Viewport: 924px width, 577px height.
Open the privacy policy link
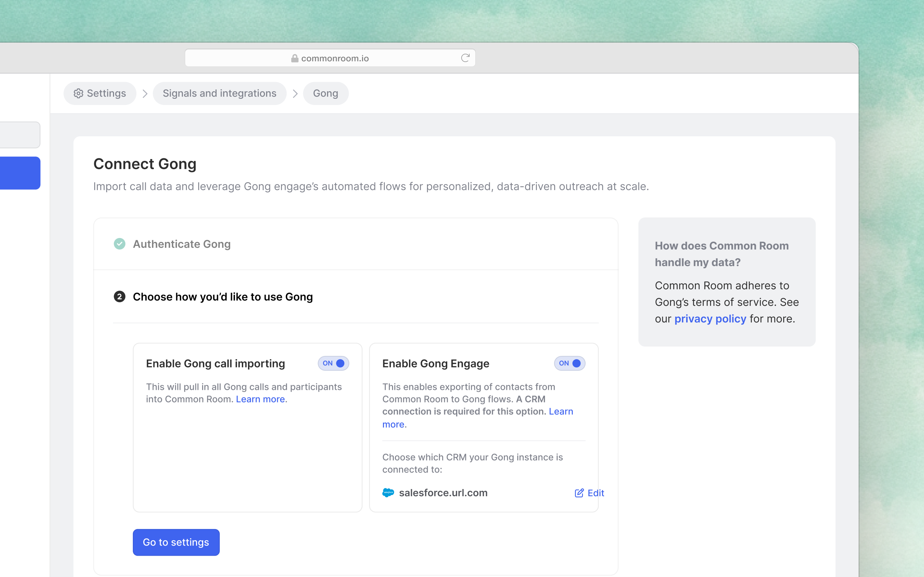710,319
